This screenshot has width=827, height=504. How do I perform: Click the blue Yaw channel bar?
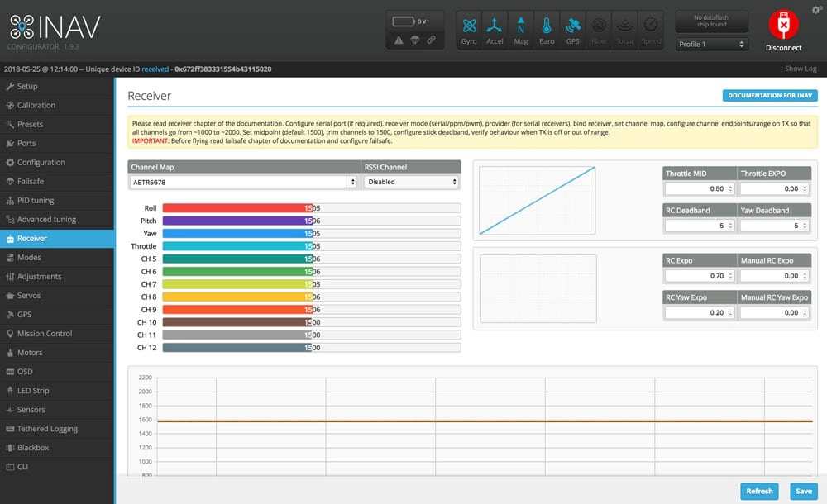click(x=237, y=234)
